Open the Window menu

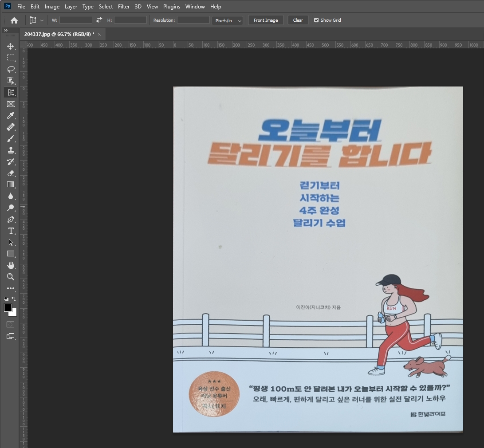[x=195, y=7]
